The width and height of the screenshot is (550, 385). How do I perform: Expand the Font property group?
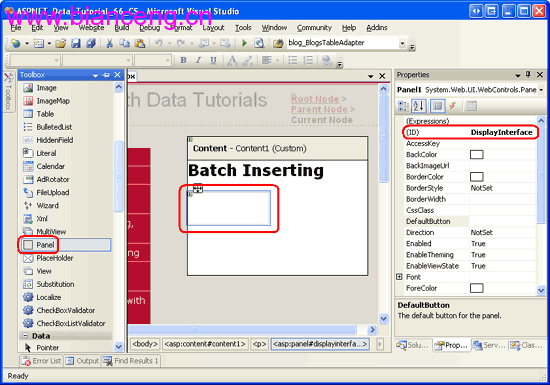pos(399,277)
